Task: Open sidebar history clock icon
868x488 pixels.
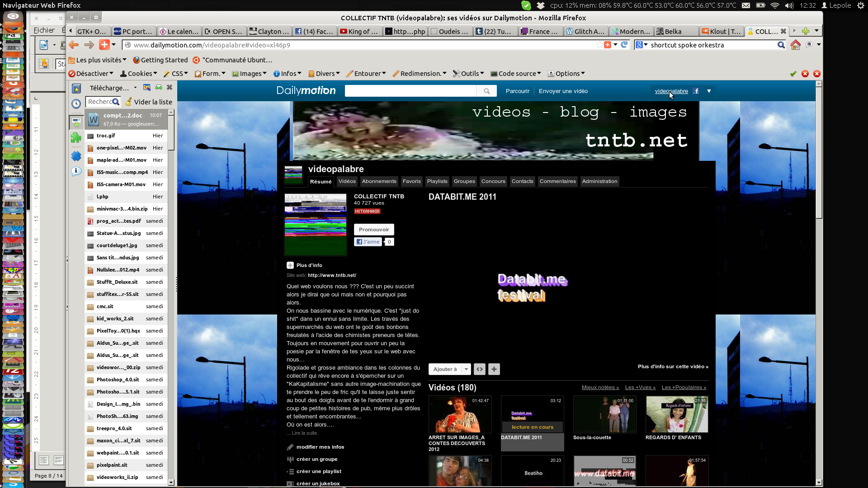Action: click(x=76, y=103)
